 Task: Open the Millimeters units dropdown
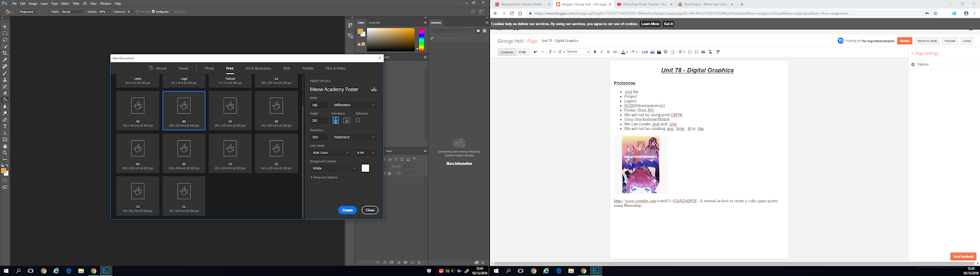click(355, 105)
